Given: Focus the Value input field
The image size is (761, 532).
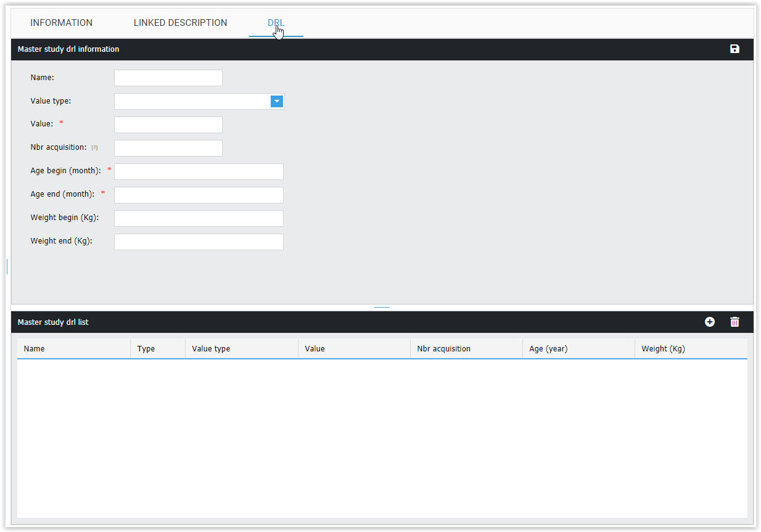Looking at the screenshot, I should (168, 125).
